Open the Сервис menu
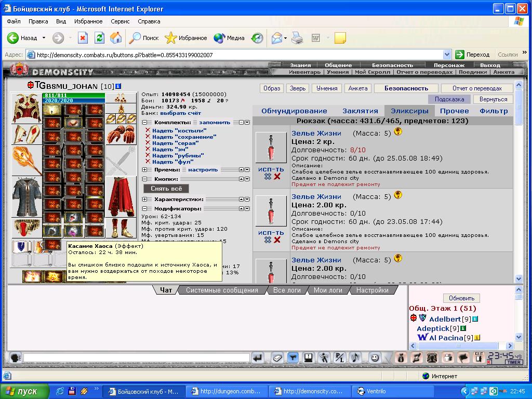This screenshot has height=399, width=532. tap(120, 21)
